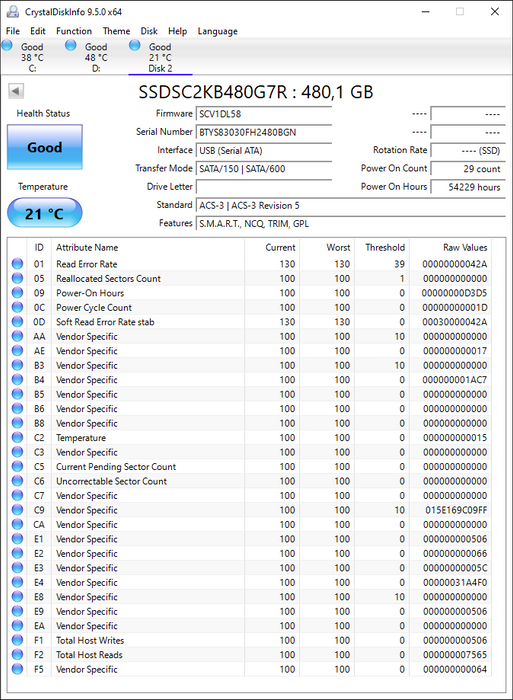Click raw value 000000001AC7
The height and width of the screenshot is (700, 513).
455,379
